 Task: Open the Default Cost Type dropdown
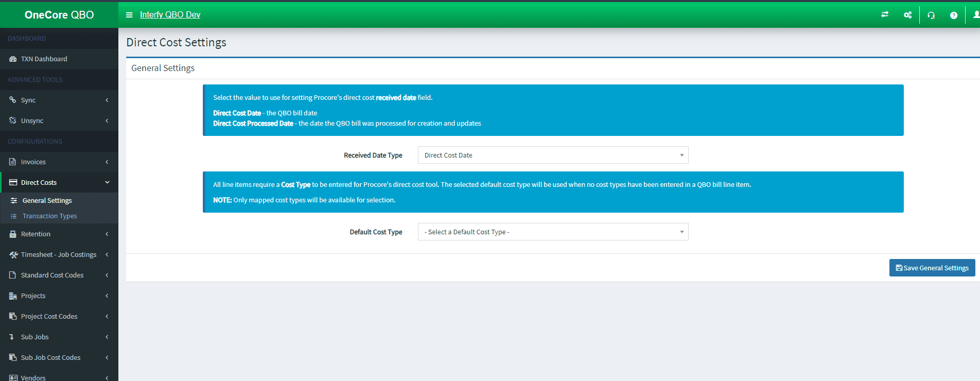tap(553, 232)
